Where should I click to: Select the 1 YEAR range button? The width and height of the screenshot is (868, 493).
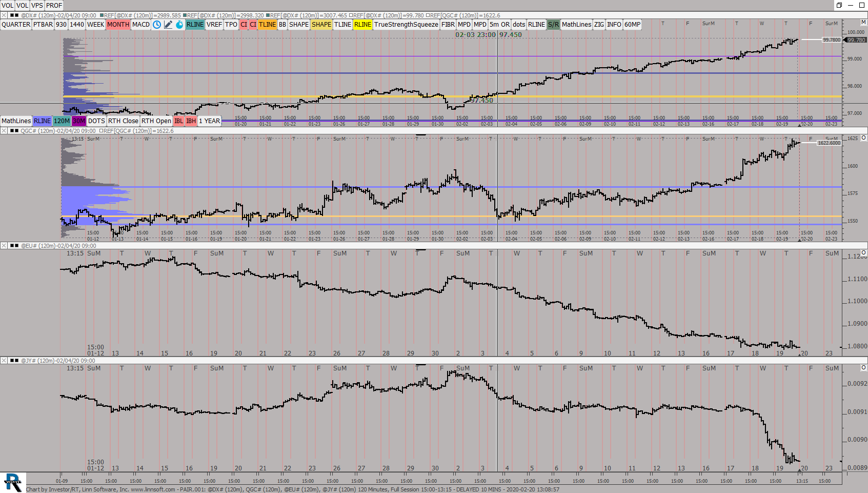pos(209,121)
